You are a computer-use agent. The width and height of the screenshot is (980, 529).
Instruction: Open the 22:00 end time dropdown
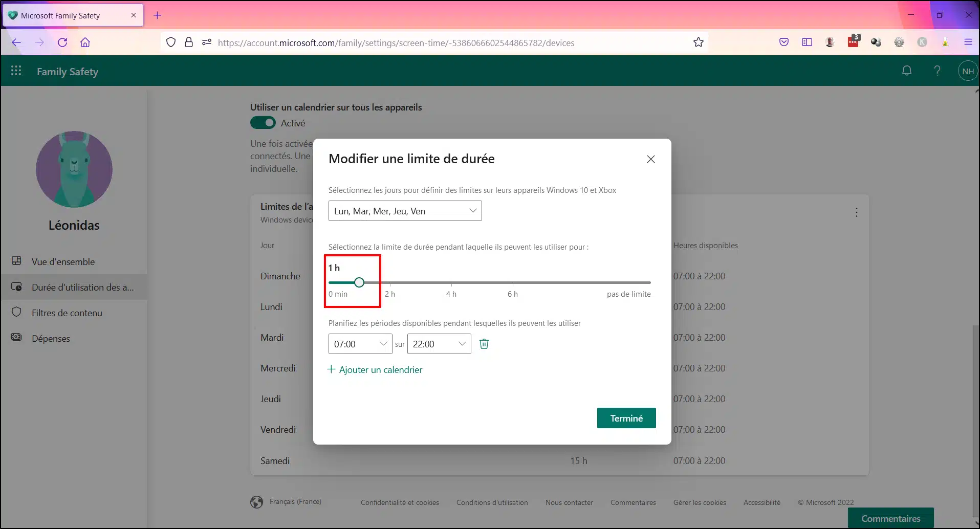439,344
